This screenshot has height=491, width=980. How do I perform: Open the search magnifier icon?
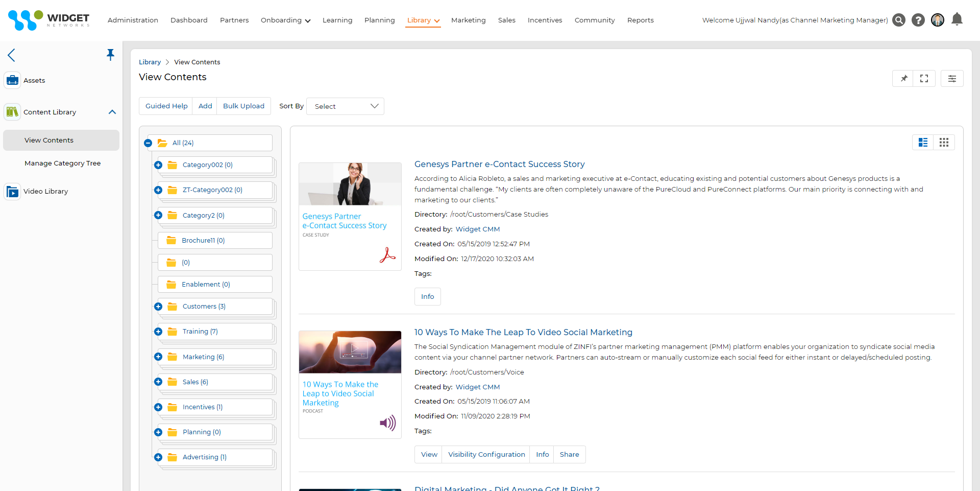click(899, 20)
